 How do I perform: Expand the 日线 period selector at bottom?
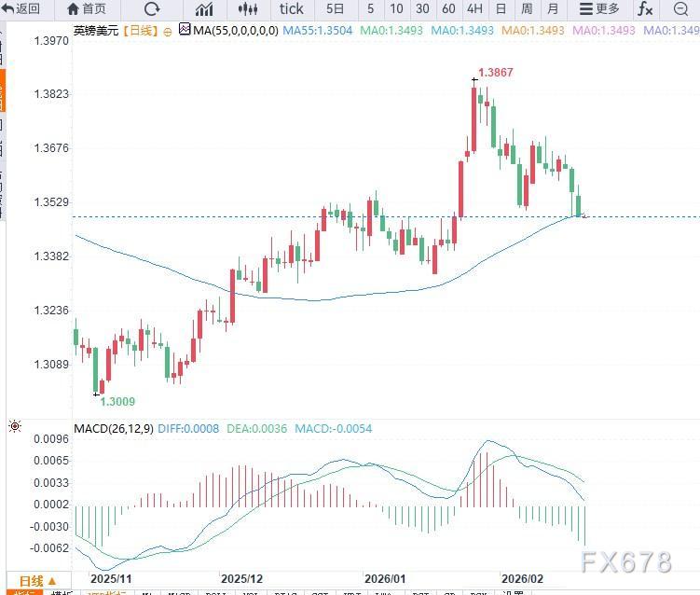(38, 581)
